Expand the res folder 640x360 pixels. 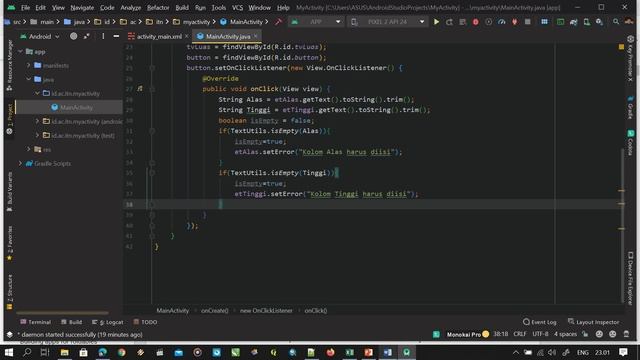[x=29, y=149]
